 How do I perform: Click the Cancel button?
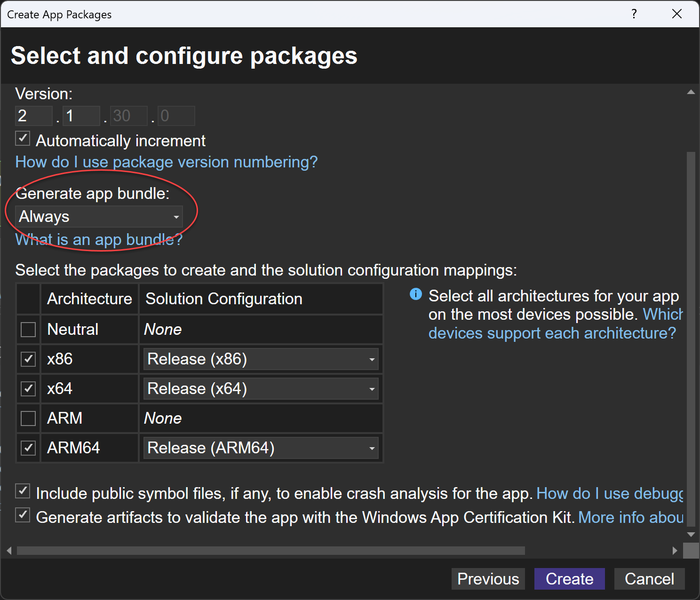(x=649, y=579)
